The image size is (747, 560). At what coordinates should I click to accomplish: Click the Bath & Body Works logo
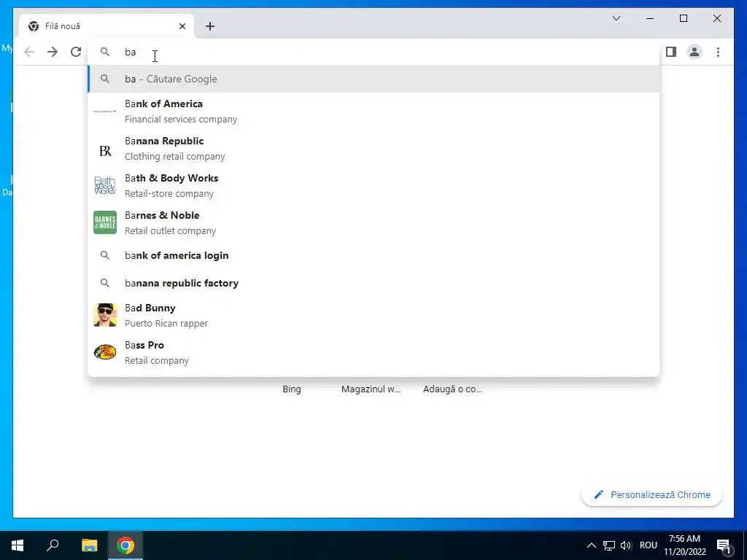coord(105,185)
